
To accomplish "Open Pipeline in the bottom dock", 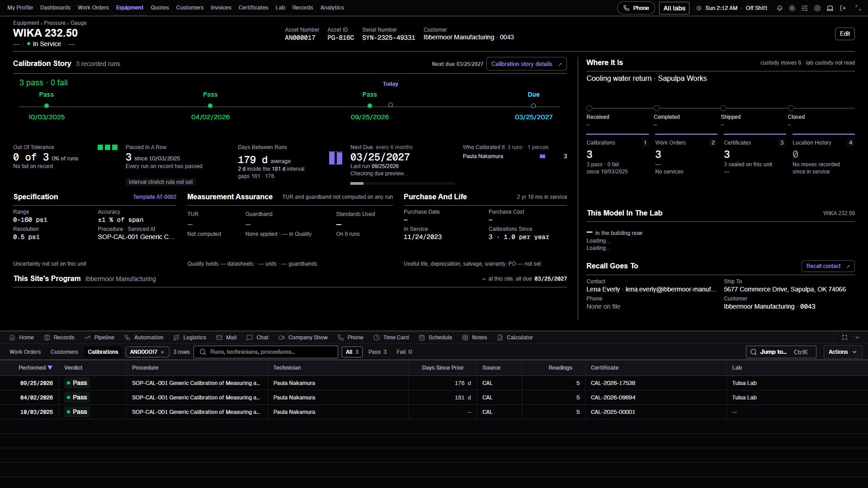I will tap(99, 338).
